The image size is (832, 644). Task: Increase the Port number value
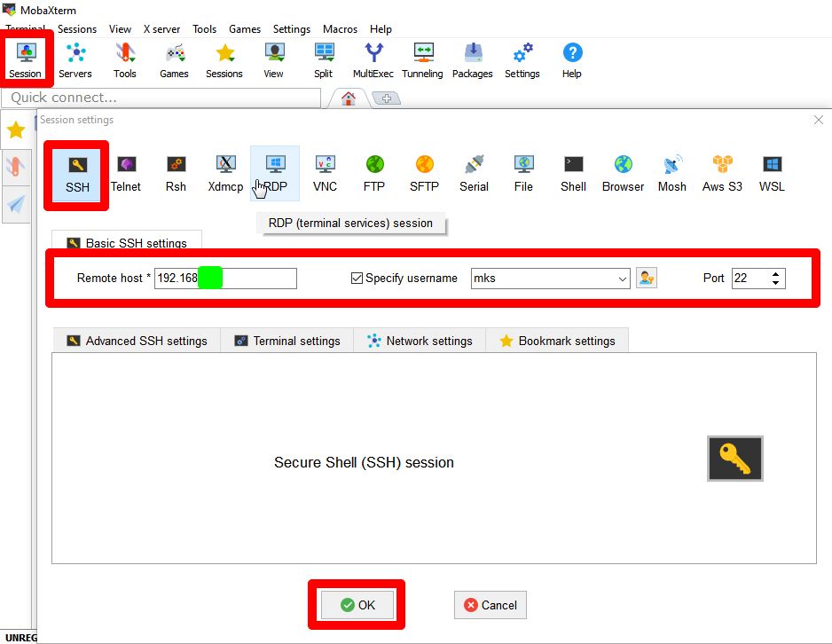pyautogui.click(x=776, y=274)
